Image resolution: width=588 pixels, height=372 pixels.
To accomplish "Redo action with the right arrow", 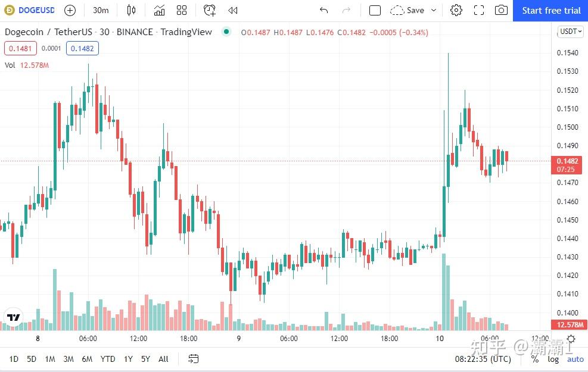I will point(346,10).
